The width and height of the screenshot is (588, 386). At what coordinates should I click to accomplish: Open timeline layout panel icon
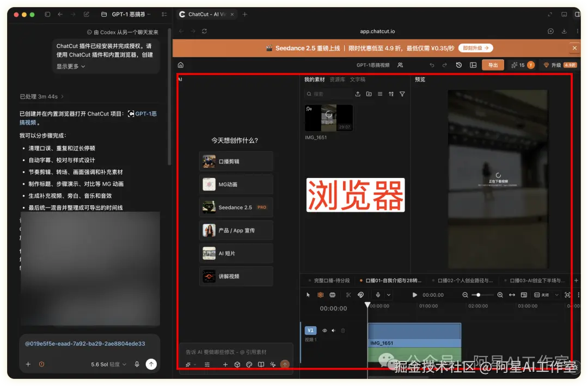pos(524,295)
